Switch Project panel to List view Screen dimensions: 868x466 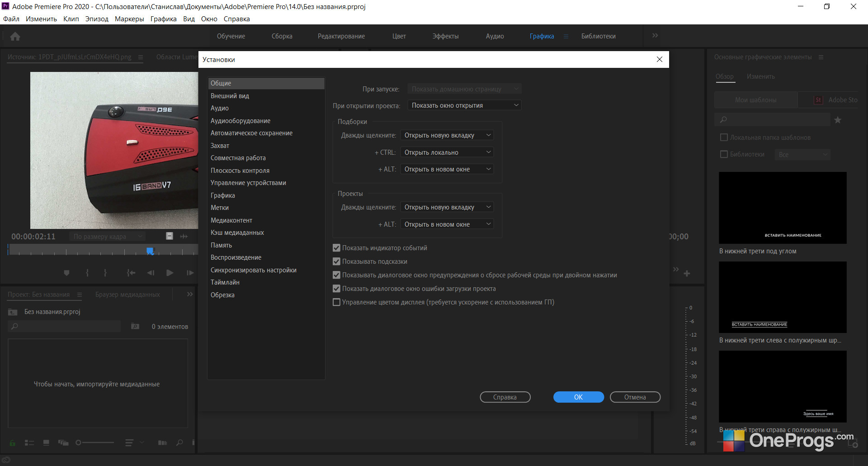(x=29, y=443)
